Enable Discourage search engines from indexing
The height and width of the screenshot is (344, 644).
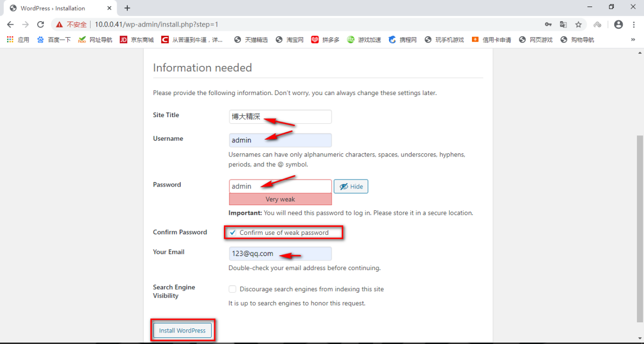click(232, 289)
